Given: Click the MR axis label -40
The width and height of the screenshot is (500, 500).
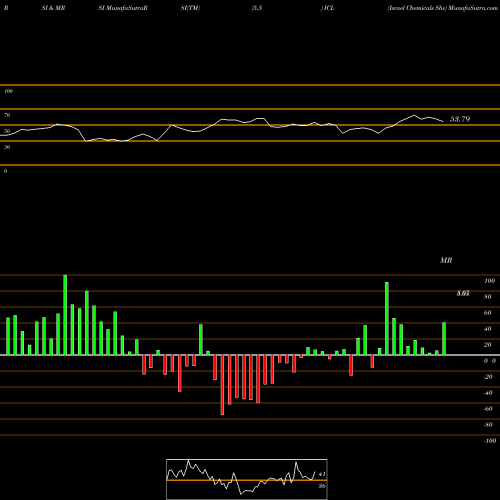Looking at the screenshot, I should (488, 393).
